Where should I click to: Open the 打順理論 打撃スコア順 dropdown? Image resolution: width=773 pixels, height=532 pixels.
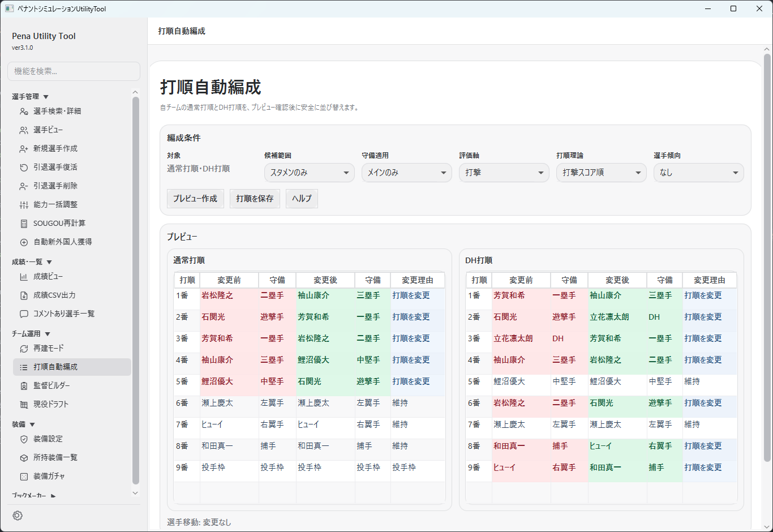(602, 173)
